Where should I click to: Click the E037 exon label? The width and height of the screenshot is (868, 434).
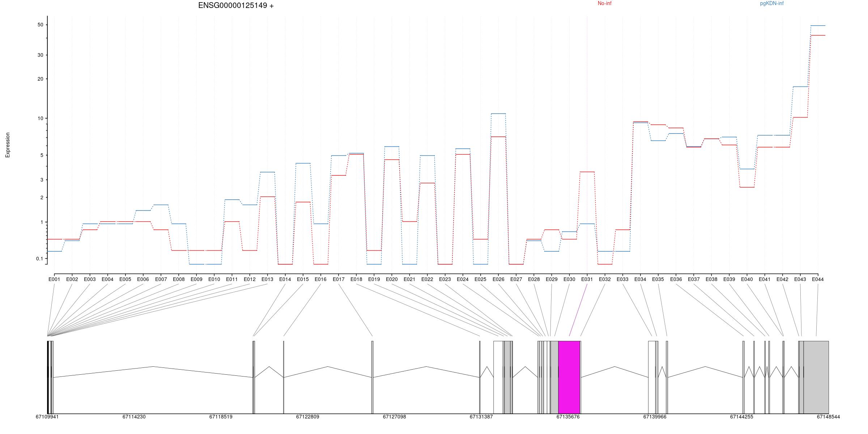[694, 279]
